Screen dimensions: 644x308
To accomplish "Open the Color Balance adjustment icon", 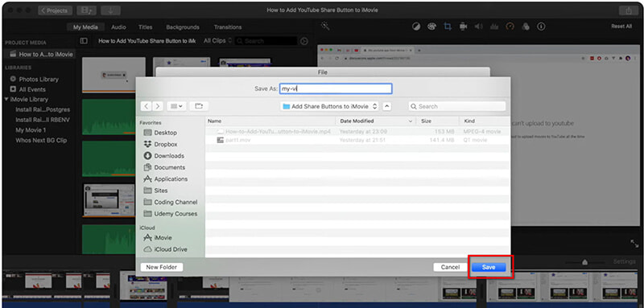I will tap(416, 27).
